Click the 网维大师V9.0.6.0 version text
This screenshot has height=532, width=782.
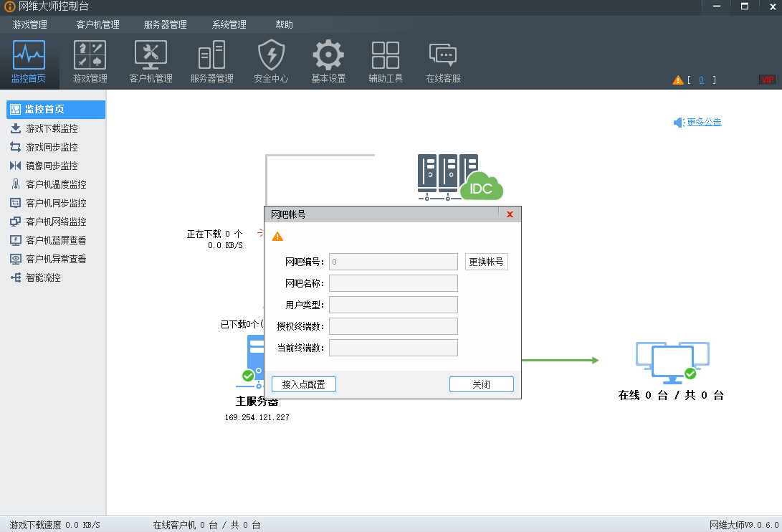743,525
